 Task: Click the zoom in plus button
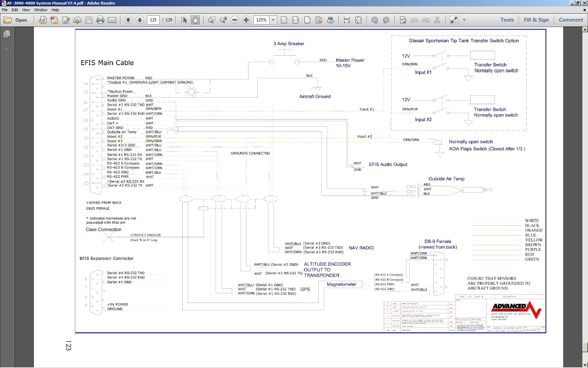(246, 20)
